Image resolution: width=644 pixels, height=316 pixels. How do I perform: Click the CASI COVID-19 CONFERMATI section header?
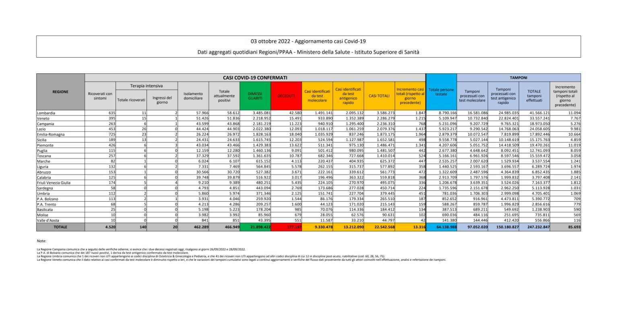pos(255,78)
